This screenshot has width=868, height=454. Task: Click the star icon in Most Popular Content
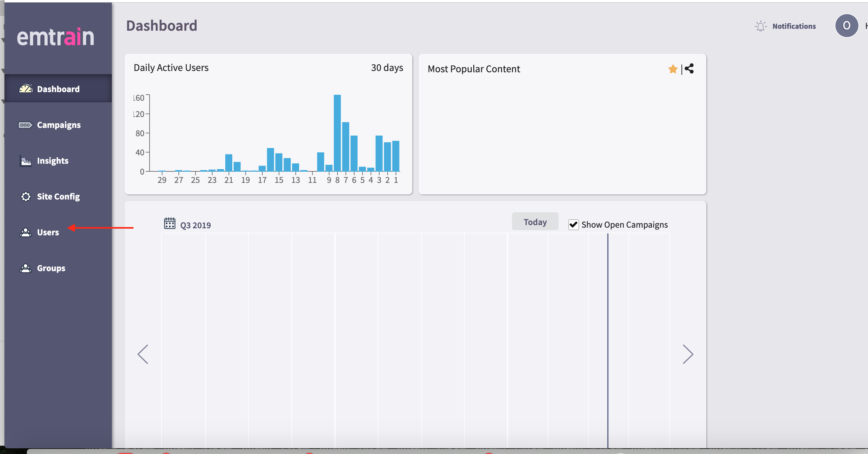click(x=672, y=69)
